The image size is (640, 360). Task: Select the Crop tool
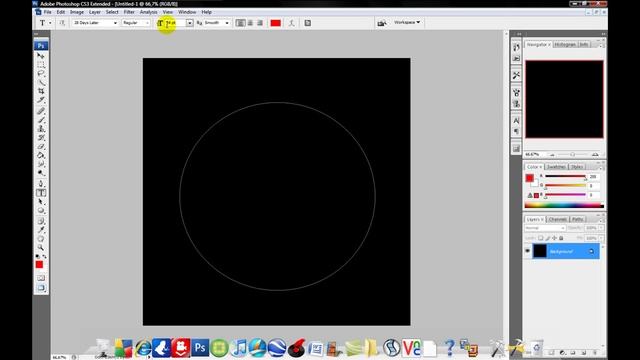[41, 91]
